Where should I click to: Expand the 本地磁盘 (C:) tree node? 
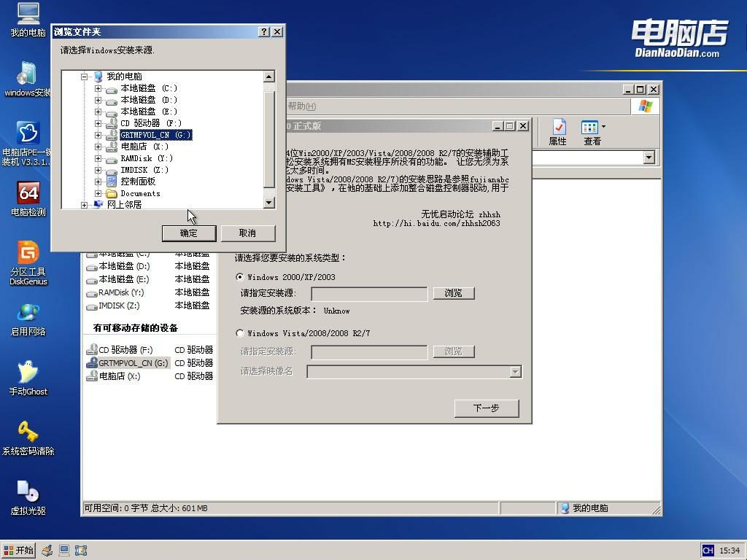98,88
